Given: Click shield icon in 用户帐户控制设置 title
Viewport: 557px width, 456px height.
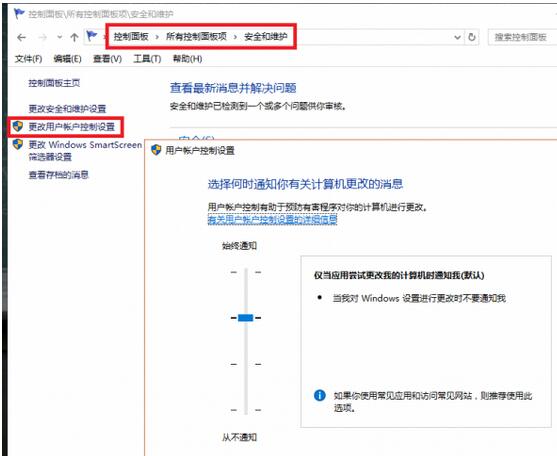Looking at the screenshot, I should point(156,150).
